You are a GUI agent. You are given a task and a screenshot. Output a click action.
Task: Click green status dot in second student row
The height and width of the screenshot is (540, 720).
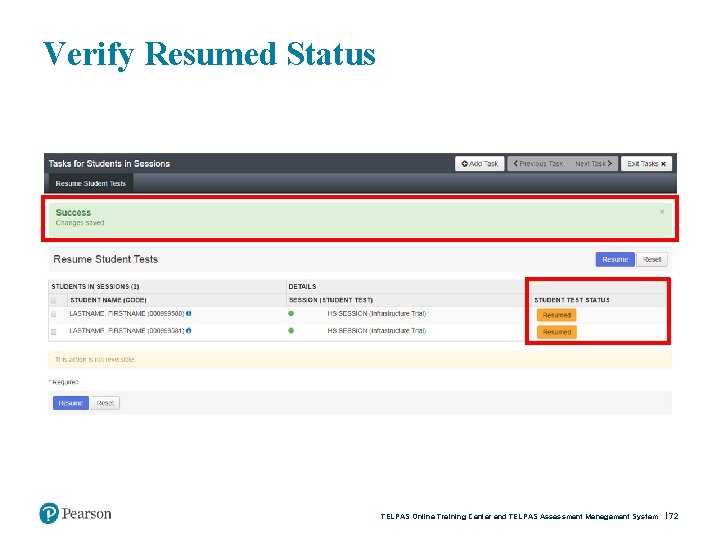[x=291, y=331]
